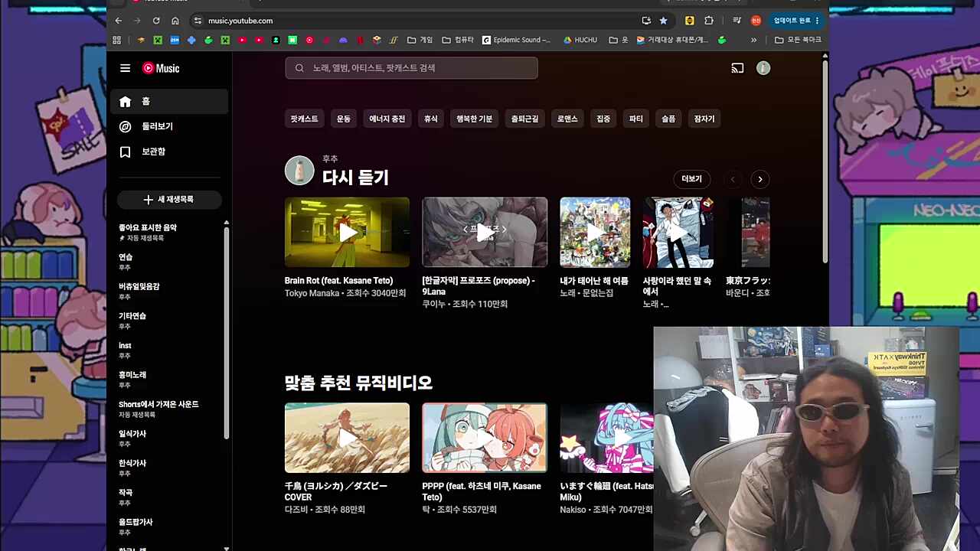Click the playlist scrollbar down arrow

coord(226,548)
